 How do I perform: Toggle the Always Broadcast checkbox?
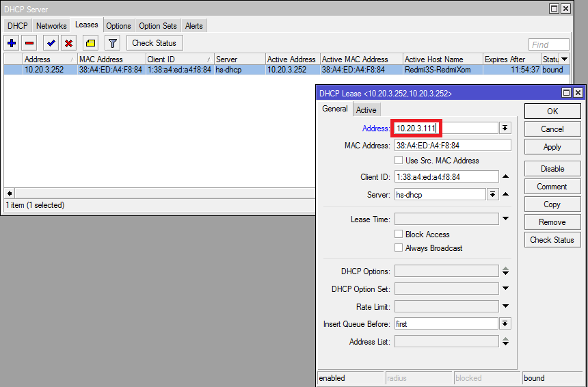[x=399, y=248]
